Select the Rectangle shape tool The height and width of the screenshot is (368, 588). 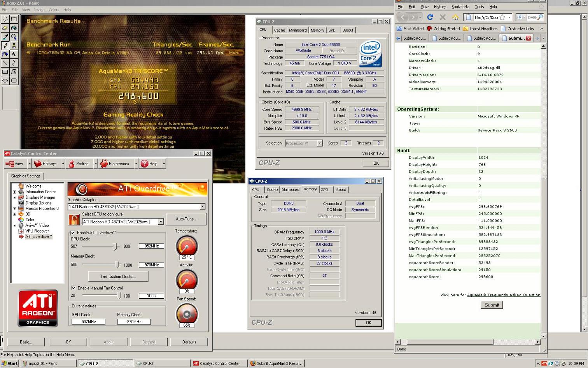click(5, 72)
